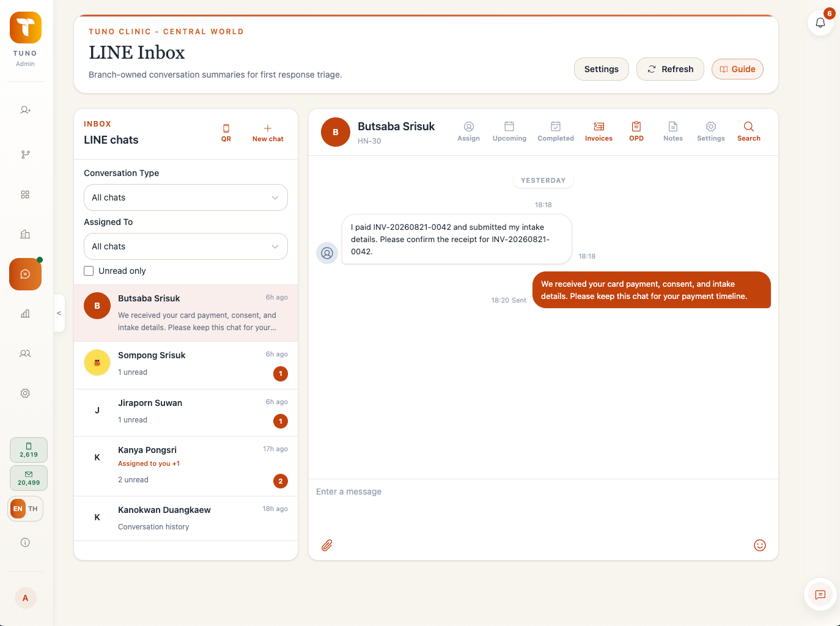Open Invoices for Butsaba Srisuk
This screenshot has height=626, width=840.
pyautogui.click(x=599, y=131)
